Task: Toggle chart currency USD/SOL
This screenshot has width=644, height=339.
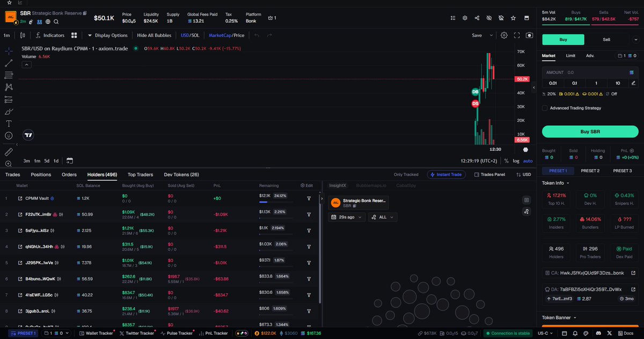Action: (190, 35)
